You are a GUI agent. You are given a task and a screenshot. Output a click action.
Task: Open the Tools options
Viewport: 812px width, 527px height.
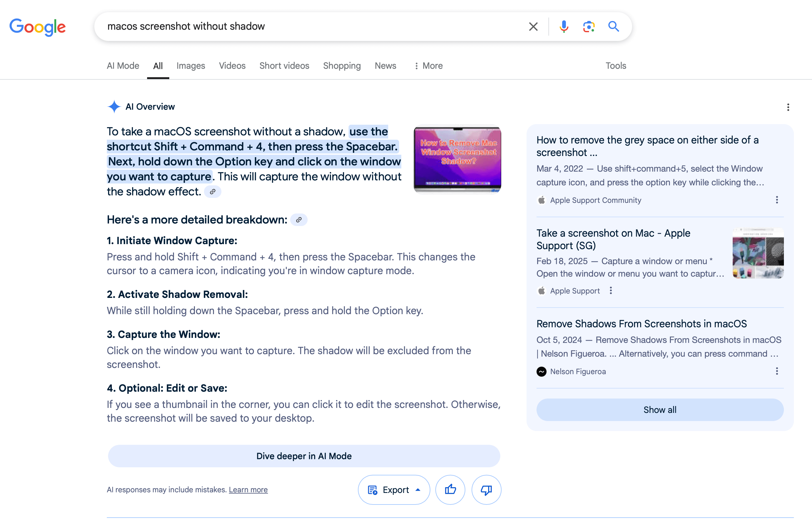tap(616, 66)
